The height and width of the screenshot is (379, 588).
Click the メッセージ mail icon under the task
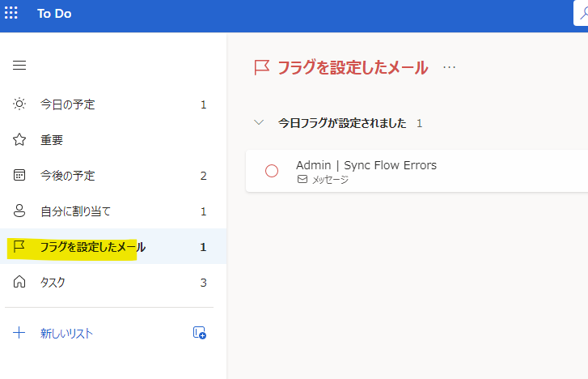(302, 180)
